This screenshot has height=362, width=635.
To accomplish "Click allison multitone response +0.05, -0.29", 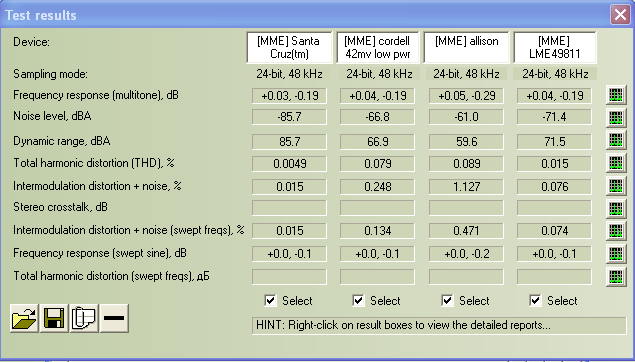I will [466, 96].
